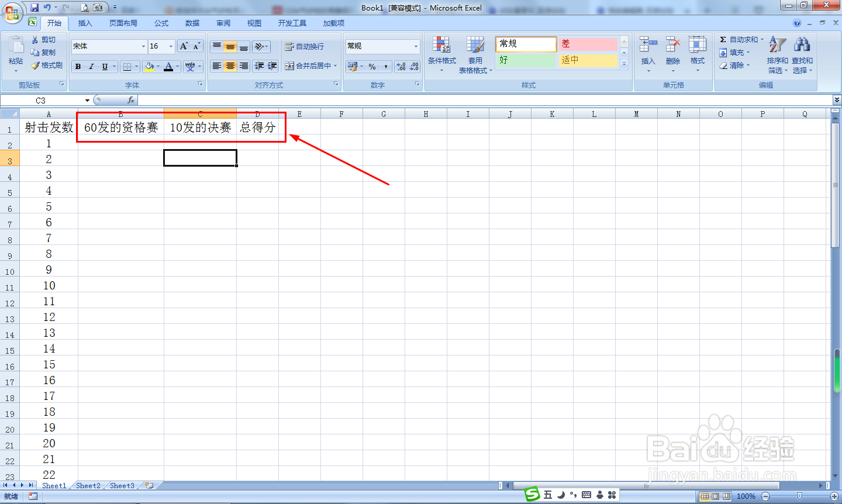
Task: Switch to the 视图 ribbon tab
Action: point(254,23)
